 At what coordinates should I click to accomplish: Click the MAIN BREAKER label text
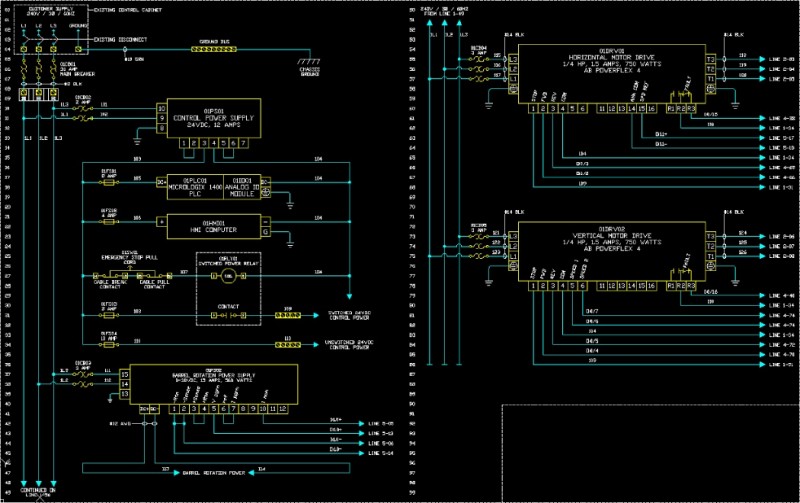[x=77, y=74]
